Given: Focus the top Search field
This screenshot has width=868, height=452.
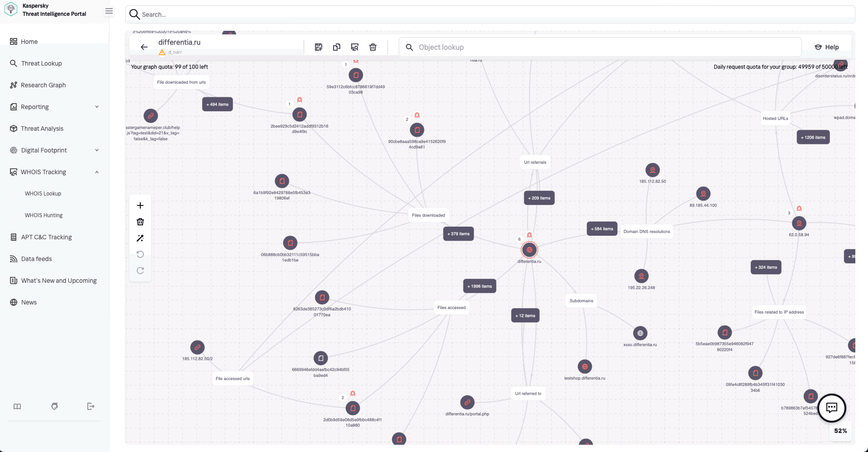Looking at the screenshot, I should coord(490,14).
